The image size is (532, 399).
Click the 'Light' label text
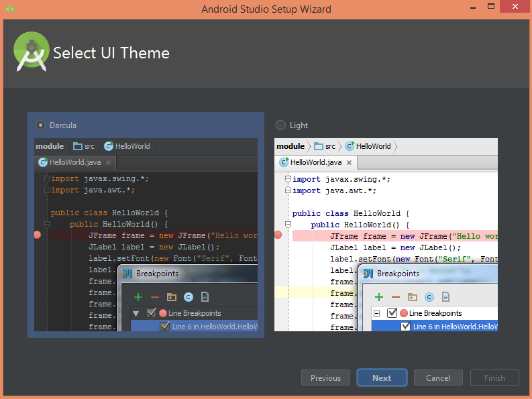point(299,125)
